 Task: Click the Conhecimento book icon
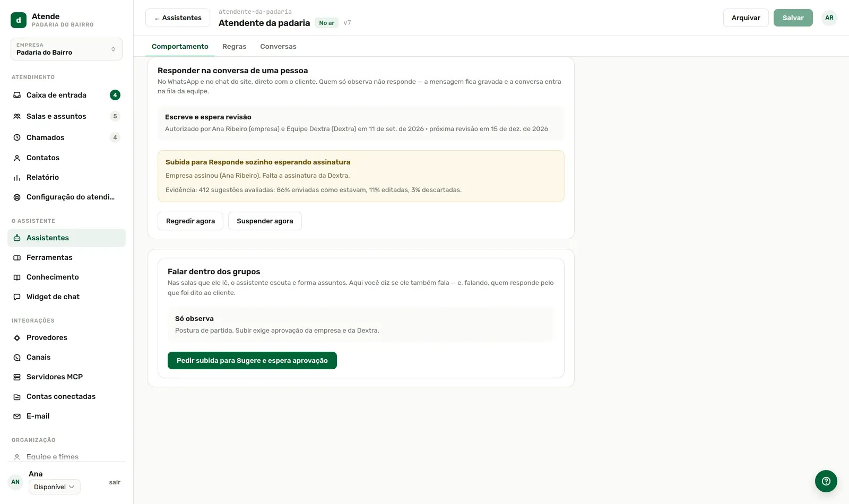tap(17, 277)
